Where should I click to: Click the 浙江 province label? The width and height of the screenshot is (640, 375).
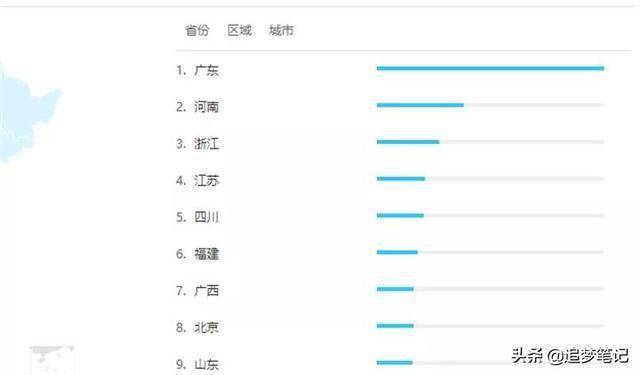(207, 144)
